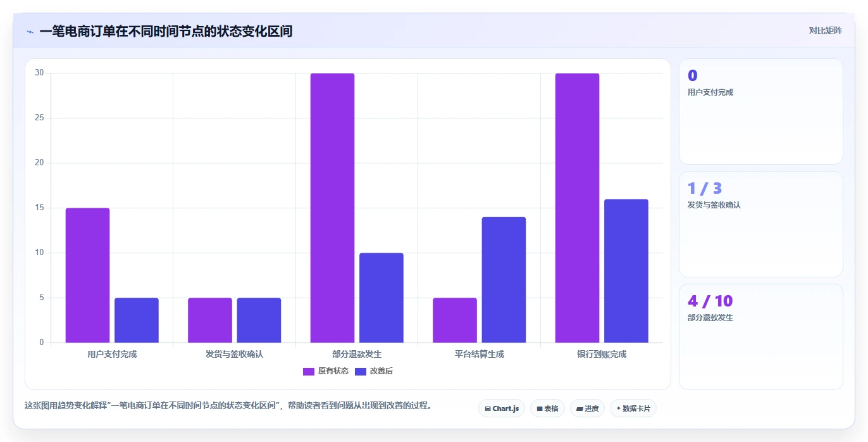
Task: Click the 1 / 3 card value
Action: [705, 188]
